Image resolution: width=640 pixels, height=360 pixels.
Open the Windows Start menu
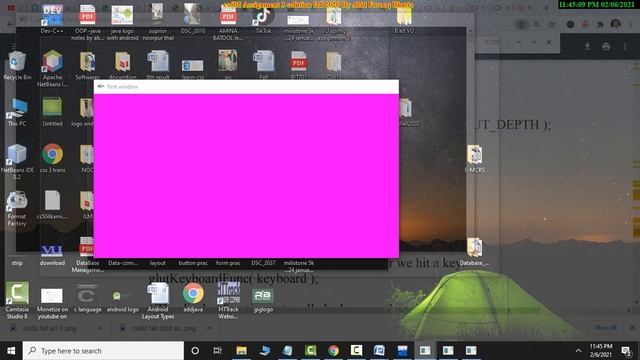[x=11, y=351]
